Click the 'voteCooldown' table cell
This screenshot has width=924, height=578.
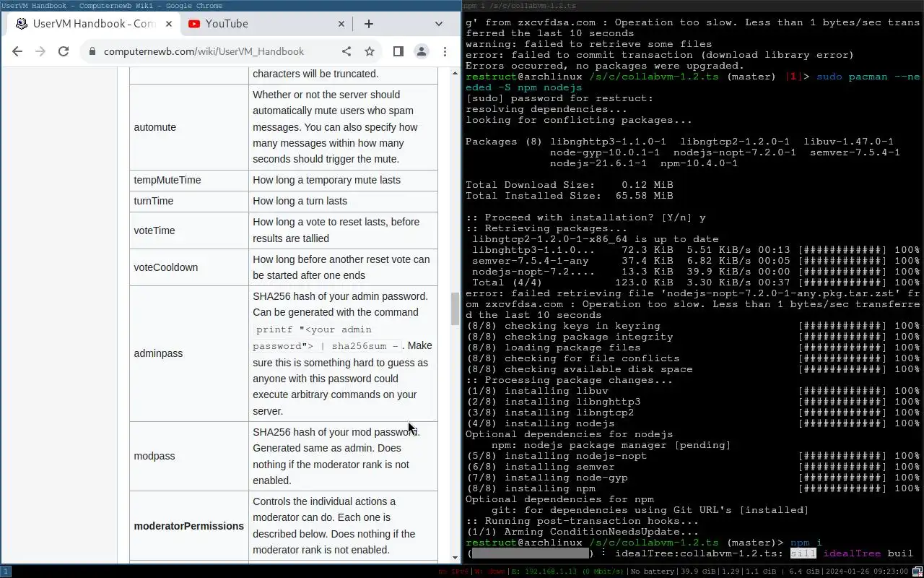pyautogui.click(x=189, y=267)
